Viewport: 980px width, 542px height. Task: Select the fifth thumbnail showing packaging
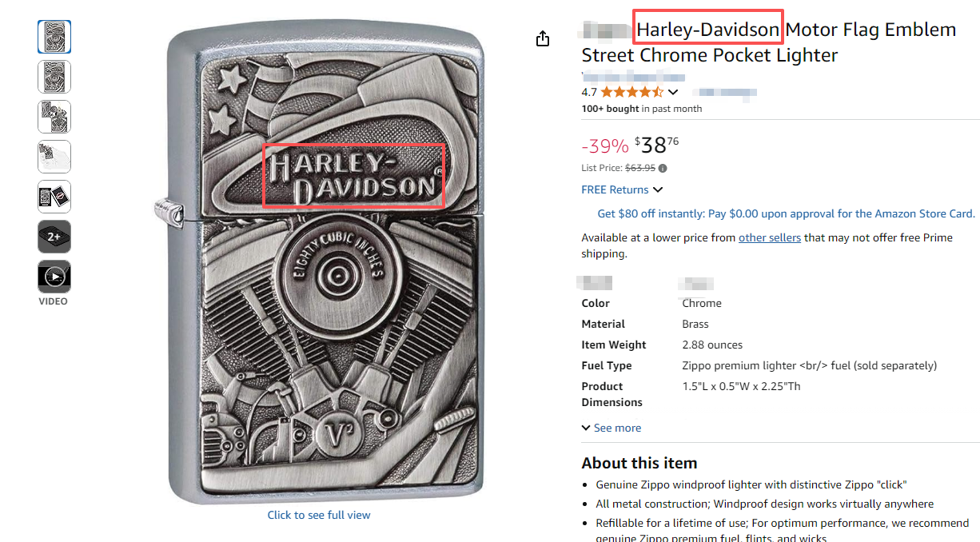[54, 197]
